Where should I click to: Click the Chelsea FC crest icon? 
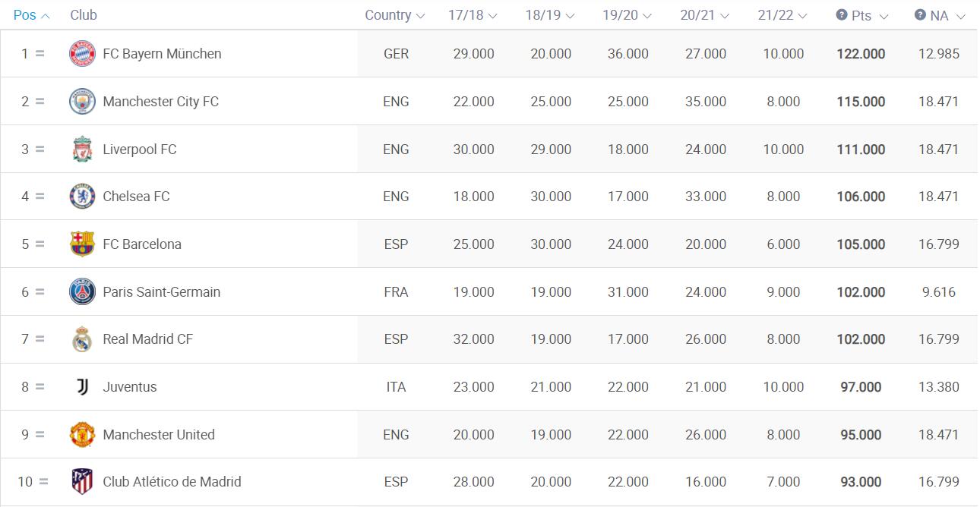(82, 197)
